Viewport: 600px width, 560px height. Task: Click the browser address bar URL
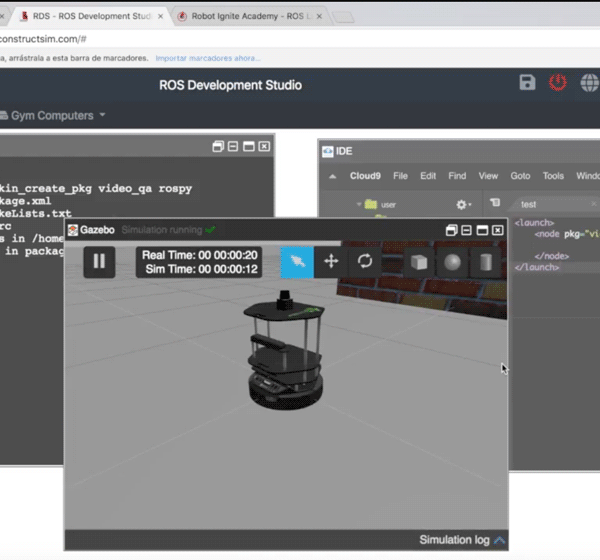coord(43,39)
